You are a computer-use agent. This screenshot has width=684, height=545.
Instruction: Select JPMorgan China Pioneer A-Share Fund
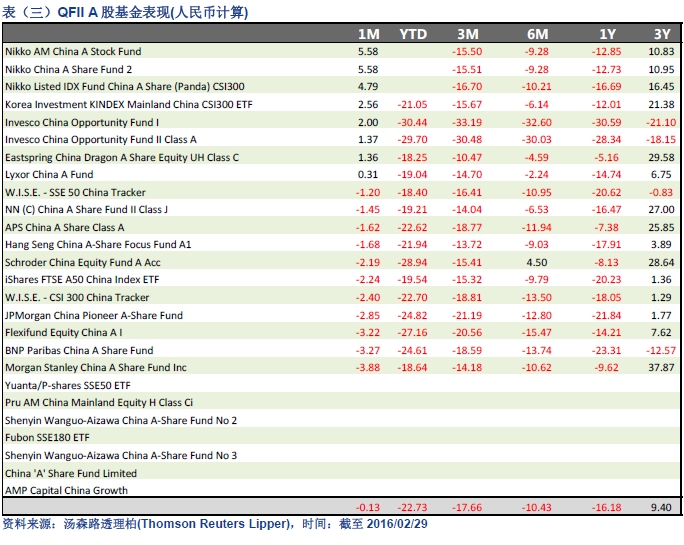click(x=94, y=315)
